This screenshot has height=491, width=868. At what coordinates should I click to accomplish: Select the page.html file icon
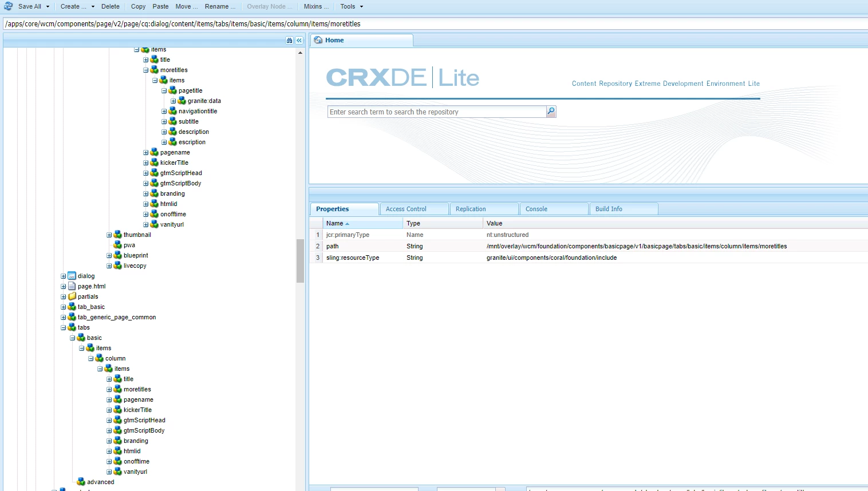pyautogui.click(x=72, y=286)
